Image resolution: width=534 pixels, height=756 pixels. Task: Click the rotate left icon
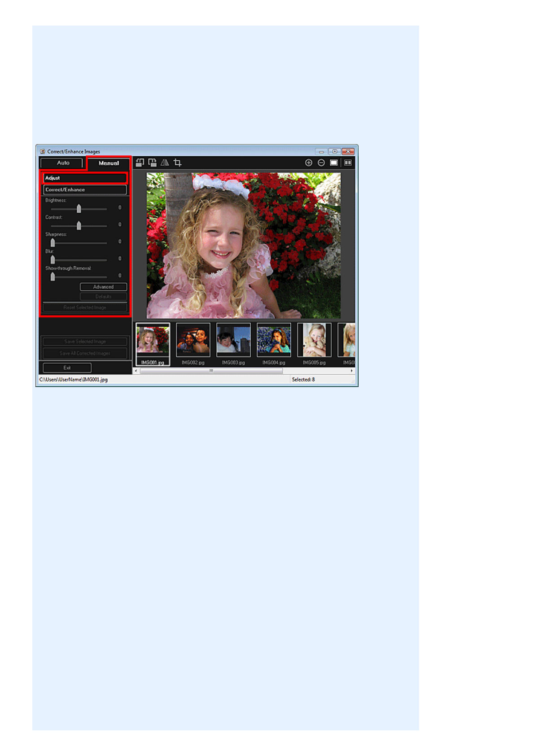[140, 163]
